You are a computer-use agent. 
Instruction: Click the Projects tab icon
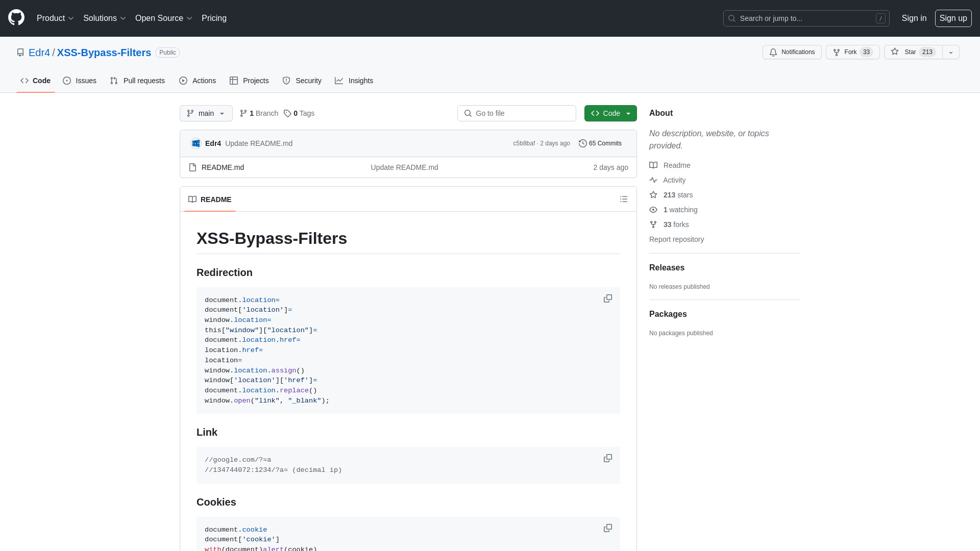coord(234,81)
